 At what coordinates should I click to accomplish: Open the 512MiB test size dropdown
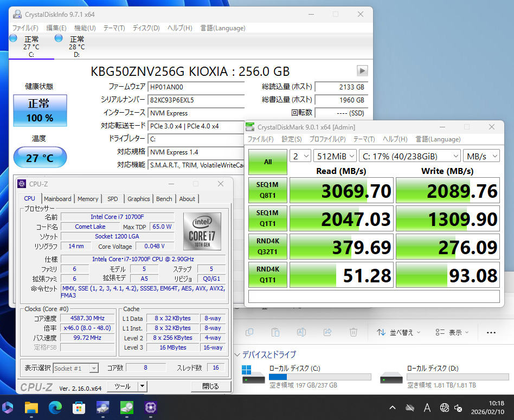tap(335, 156)
